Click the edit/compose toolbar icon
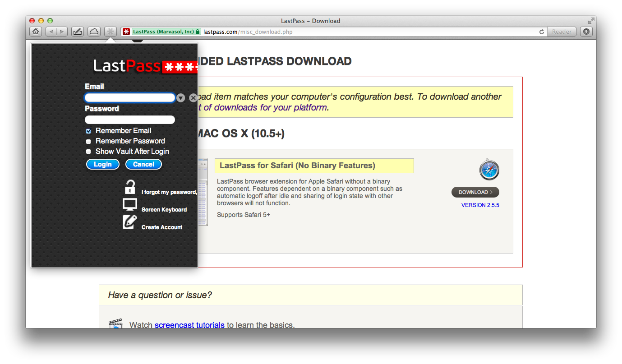The height and width of the screenshot is (364, 622). [x=78, y=32]
